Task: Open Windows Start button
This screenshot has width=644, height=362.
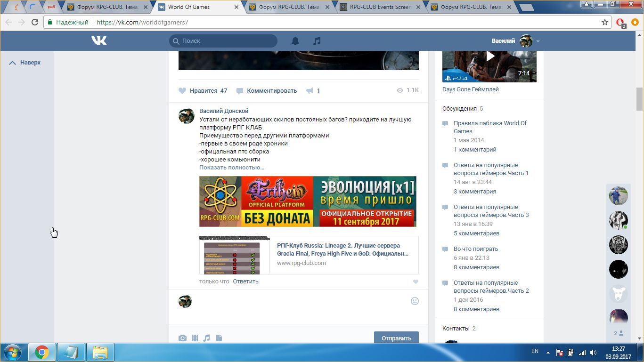Action: [12, 352]
